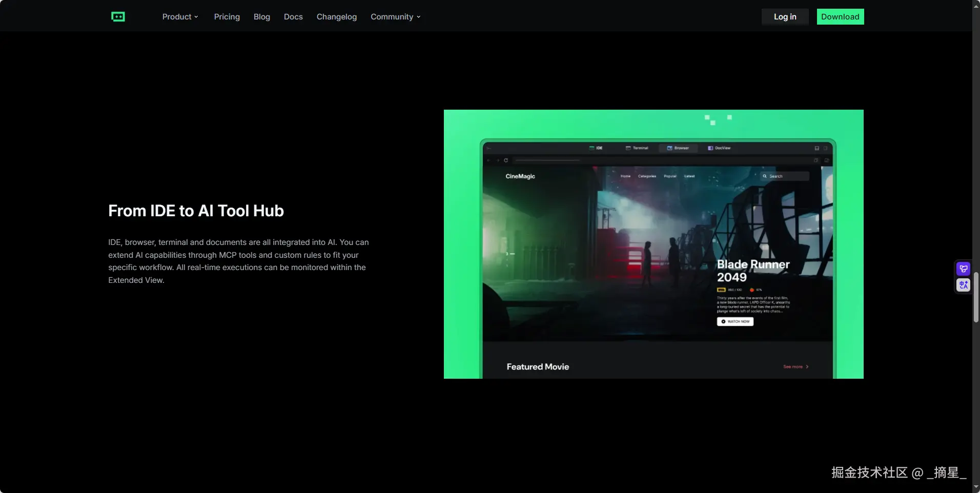
Task: Select the Browser tab in the preview
Action: tap(678, 148)
